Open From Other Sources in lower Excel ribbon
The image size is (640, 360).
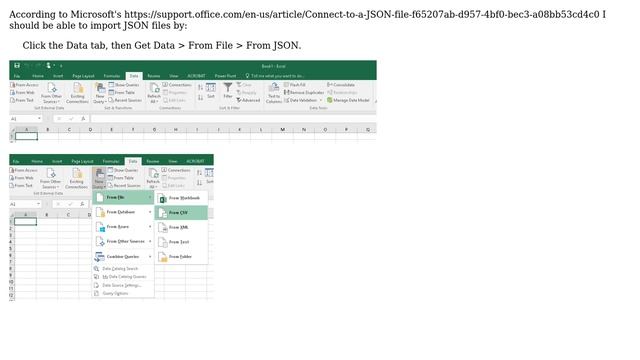[51, 178]
